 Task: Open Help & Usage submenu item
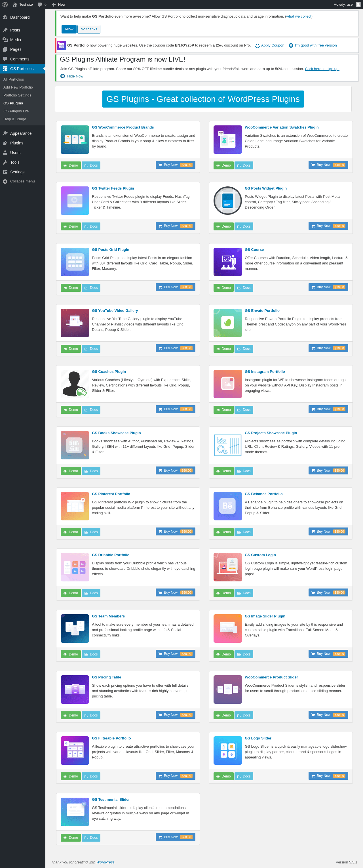pos(15,119)
